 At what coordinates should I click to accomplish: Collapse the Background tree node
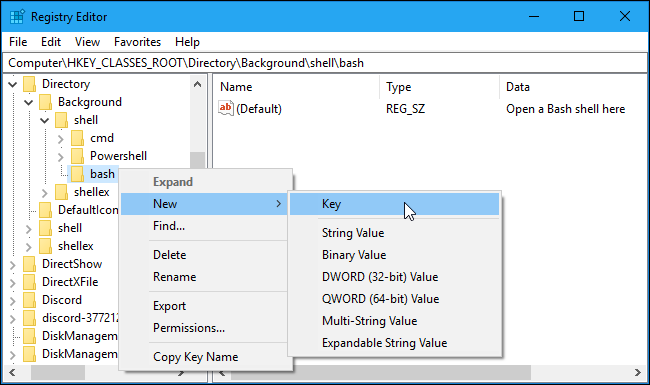pos(29,102)
